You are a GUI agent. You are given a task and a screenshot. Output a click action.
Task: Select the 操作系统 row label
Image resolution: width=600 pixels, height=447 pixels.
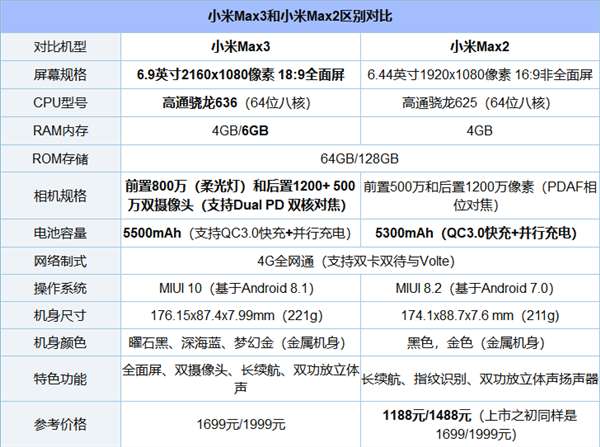coord(60,288)
